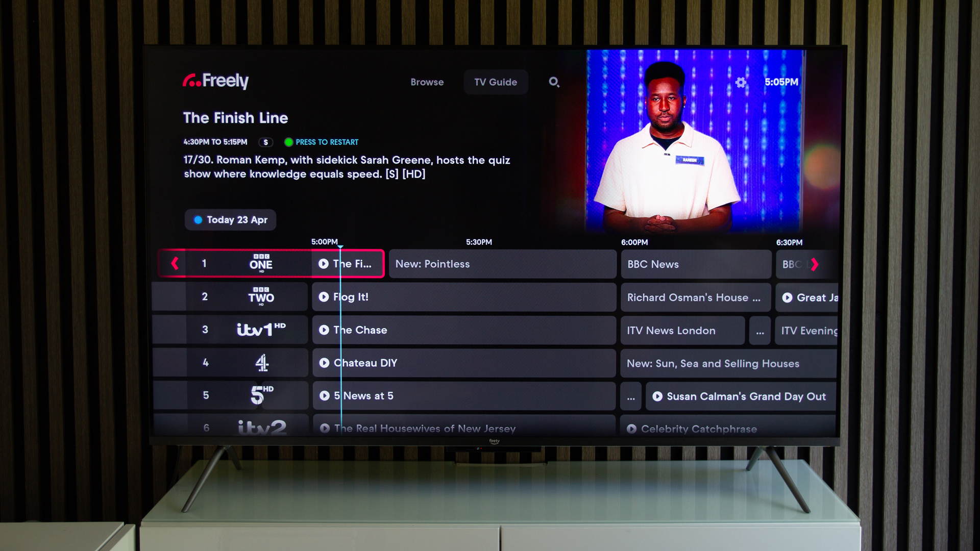Click the 6:30PM time header
Screen dimensions: 980x551
[x=789, y=242]
